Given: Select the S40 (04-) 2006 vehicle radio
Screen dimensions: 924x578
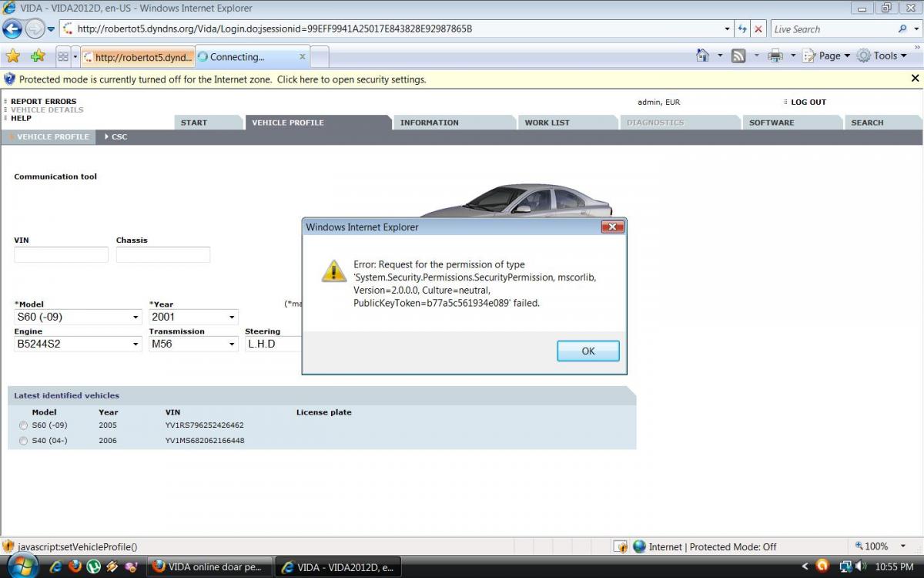Looking at the screenshot, I should tap(23, 442).
